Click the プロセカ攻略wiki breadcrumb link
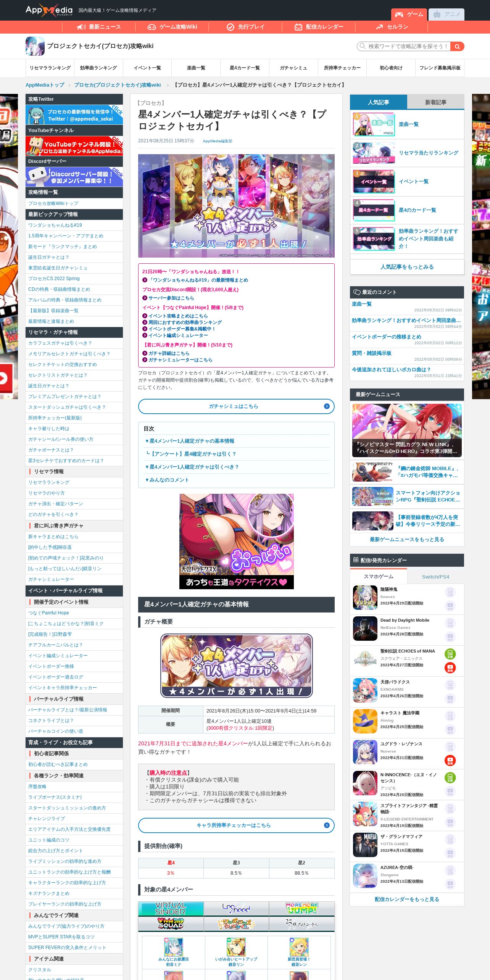Screen dimensions: 490x980 click(x=118, y=85)
